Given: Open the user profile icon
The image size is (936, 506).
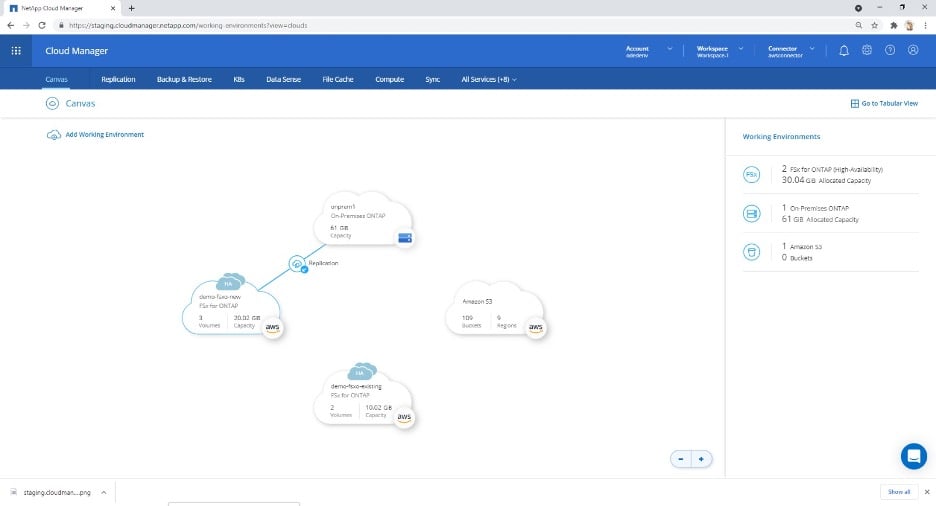Looking at the screenshot, I should (x=913, y=51).
